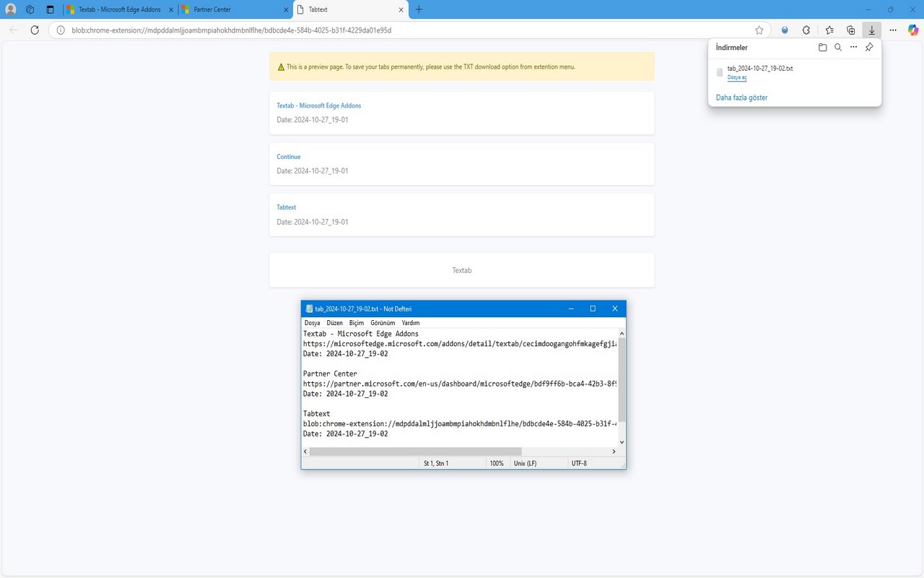The height and width of the screenshot is (578, 924).
Task: Click the Notepad title bar icon
Action: click(x=309, y=309)
